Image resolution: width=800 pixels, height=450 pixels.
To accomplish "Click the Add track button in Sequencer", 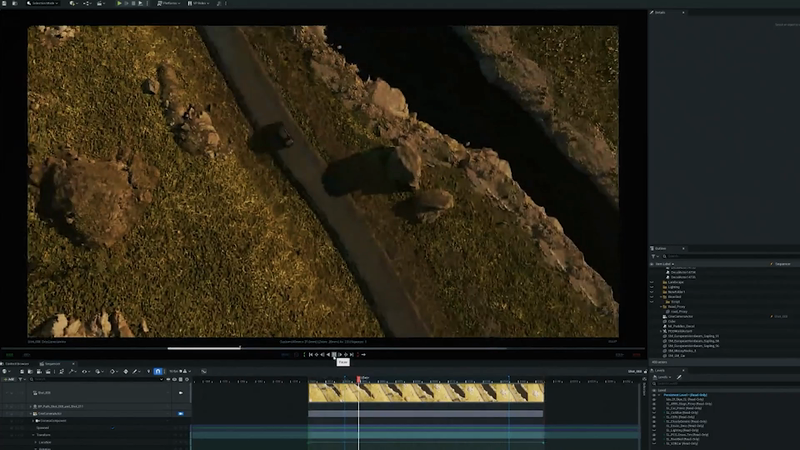I will click(x=8, y=379).
